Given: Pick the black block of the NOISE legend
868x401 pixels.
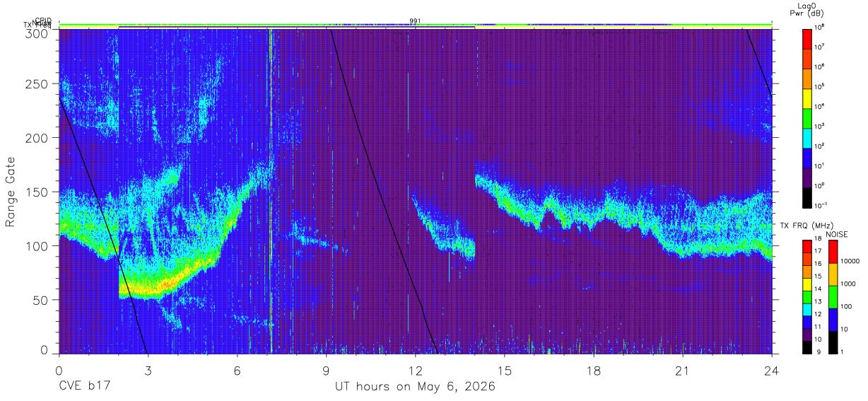Looking at the screenshot, I should tap(833, 342).
